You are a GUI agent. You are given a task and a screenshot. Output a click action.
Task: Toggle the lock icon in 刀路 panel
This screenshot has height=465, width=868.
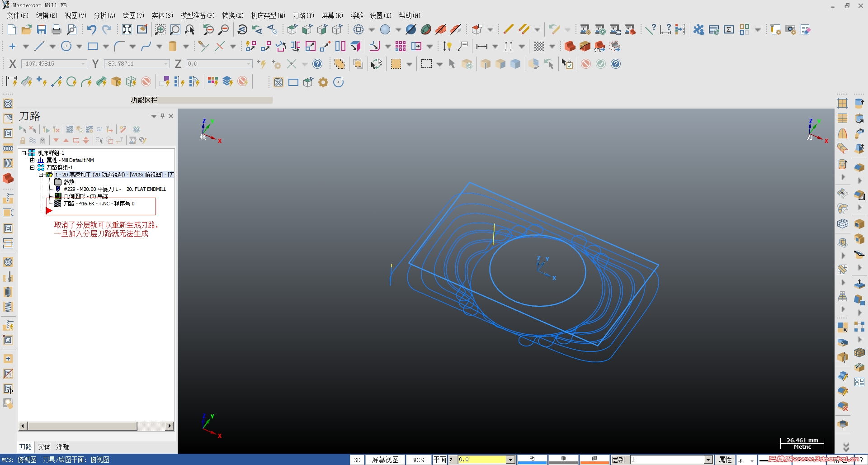point(23,140)
